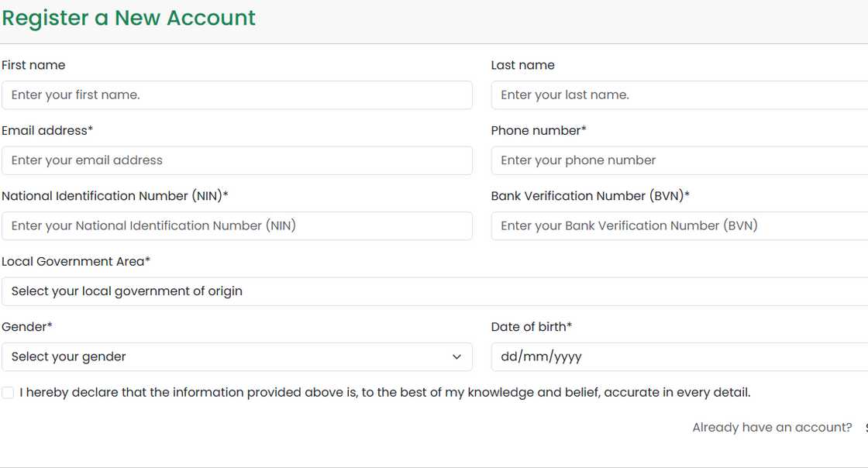Screen dimensions: 868x468
Task: Click the 'Local Government Area*' label
Action: (x=76, y=261)
